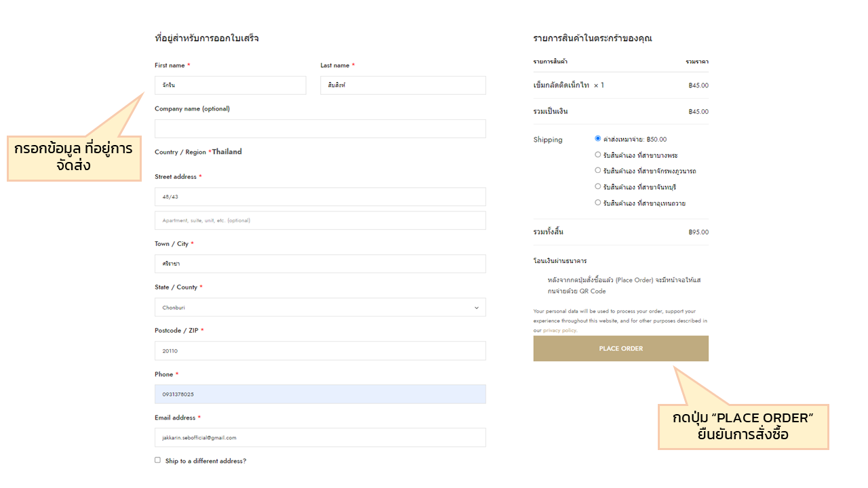Focus the First name input field
The image size is (868, 488).
(230, 85)
